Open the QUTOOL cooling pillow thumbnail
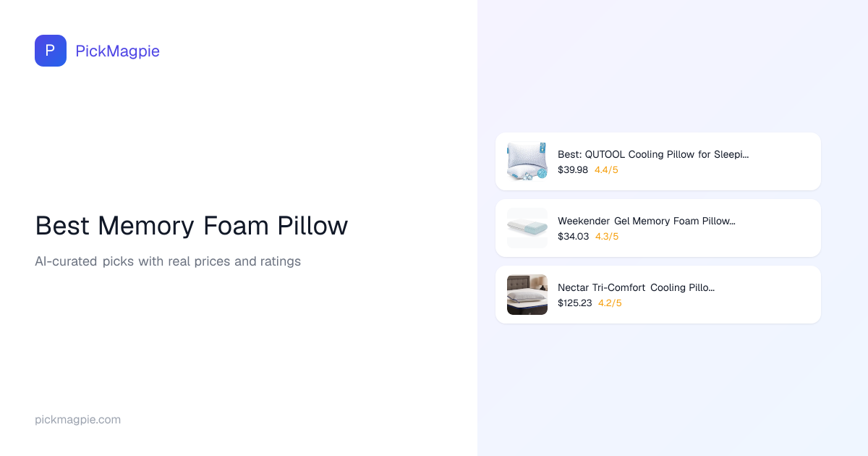 [527, 161]
